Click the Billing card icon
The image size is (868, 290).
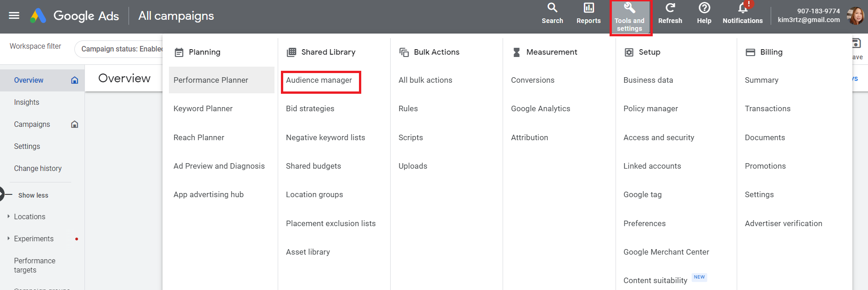pyautogui.click(x=750, y=52)
